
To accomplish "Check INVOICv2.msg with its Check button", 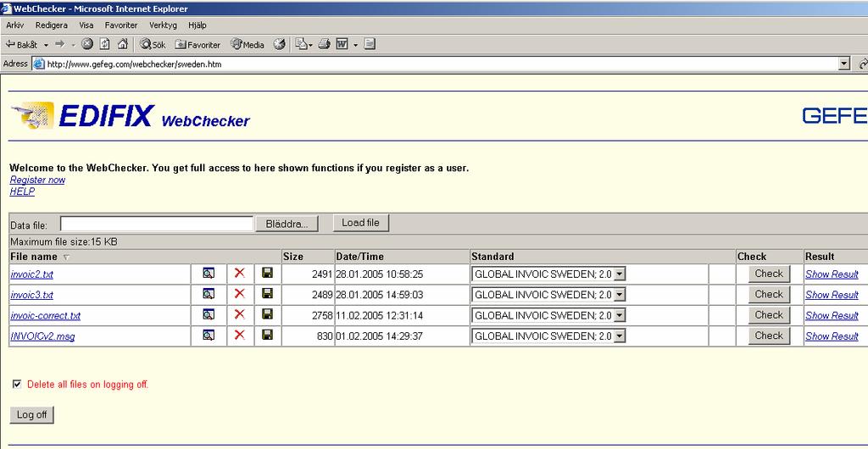I will click(769, 335).
